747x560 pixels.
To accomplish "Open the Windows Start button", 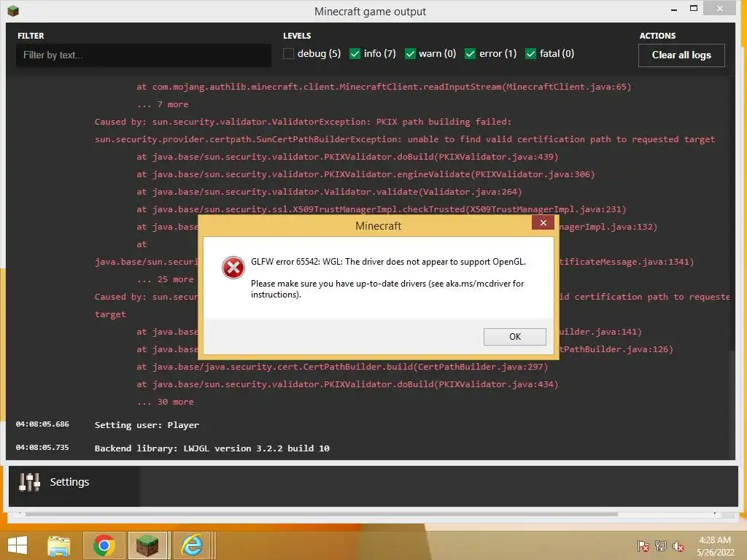I will [18, 545].
